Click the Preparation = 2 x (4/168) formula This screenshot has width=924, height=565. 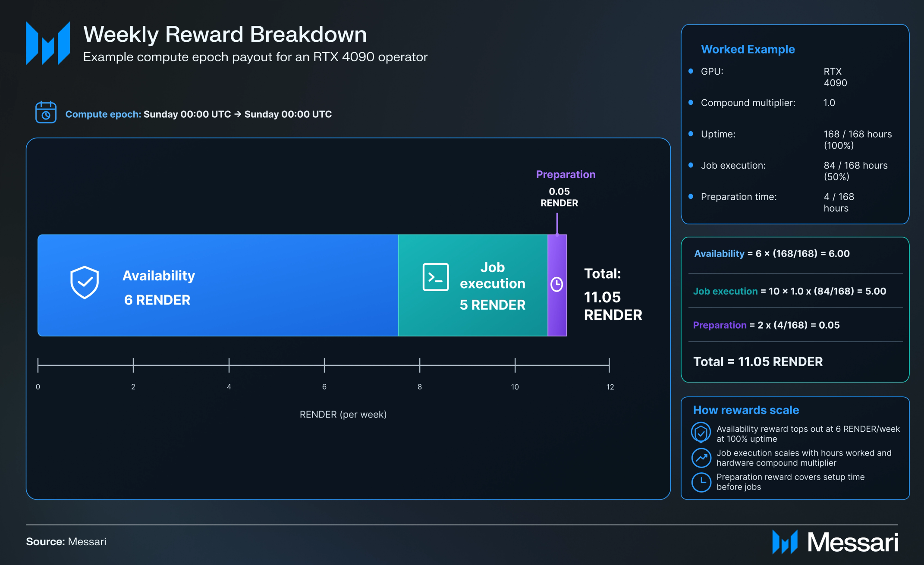pos(766,325)
